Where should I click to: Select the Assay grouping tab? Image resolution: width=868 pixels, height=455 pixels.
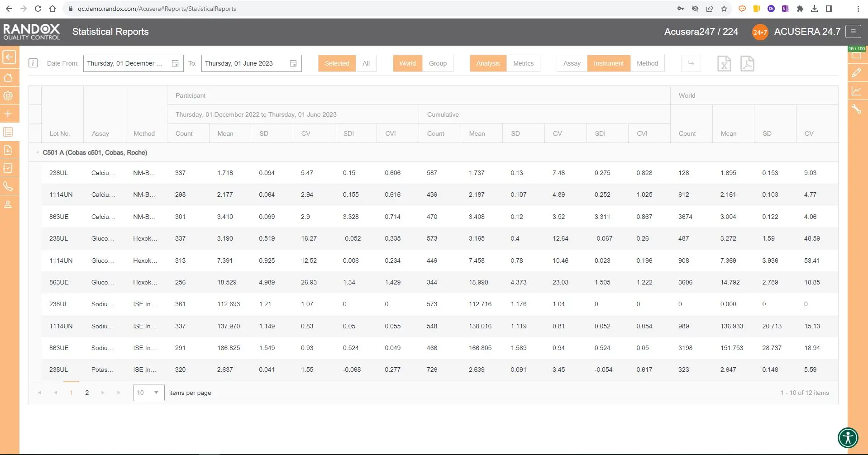point(572,63)
